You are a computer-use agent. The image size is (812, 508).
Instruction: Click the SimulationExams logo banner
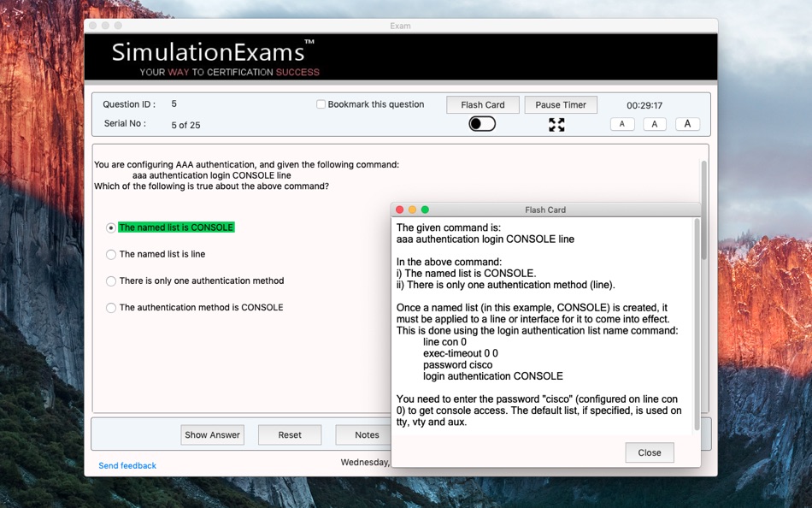[401, 57]
